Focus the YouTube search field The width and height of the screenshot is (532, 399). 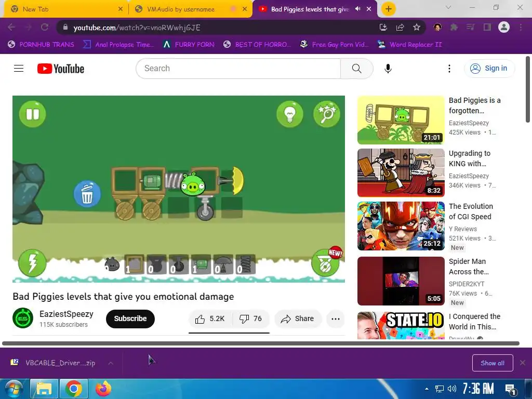coord(238,69)
